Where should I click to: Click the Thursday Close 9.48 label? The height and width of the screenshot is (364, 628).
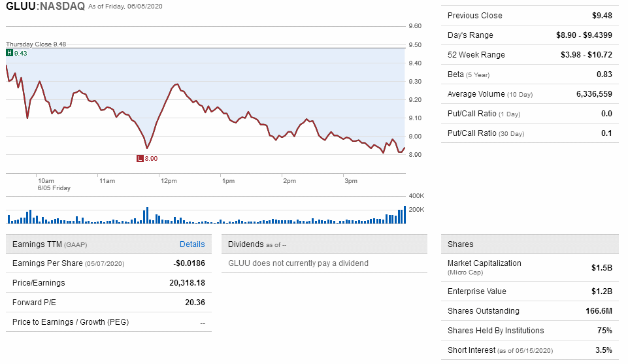point(36,44)
